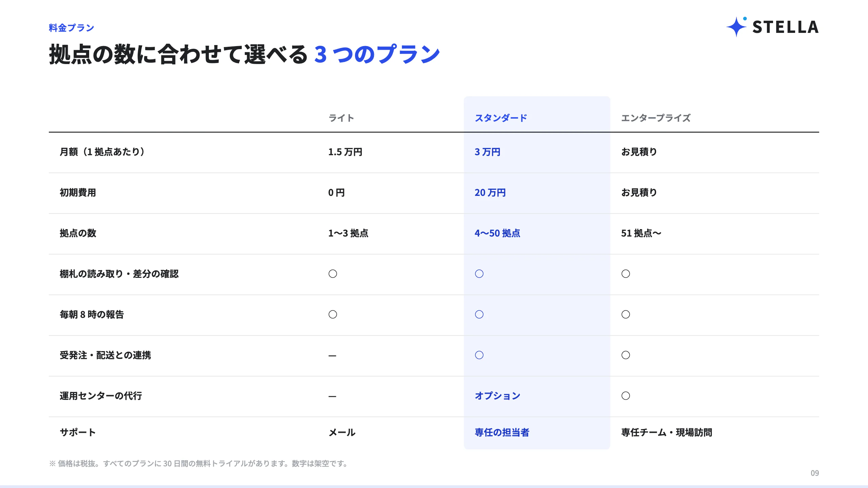Click the 3 万円 price cell

coord(487,152)
